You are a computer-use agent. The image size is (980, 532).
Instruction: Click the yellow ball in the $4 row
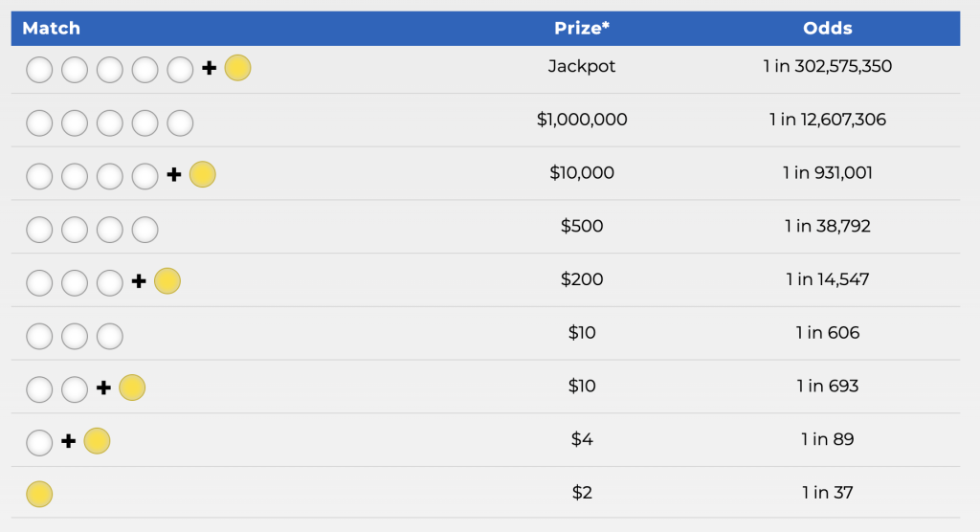pyautogui.click(x=97, y=441)
